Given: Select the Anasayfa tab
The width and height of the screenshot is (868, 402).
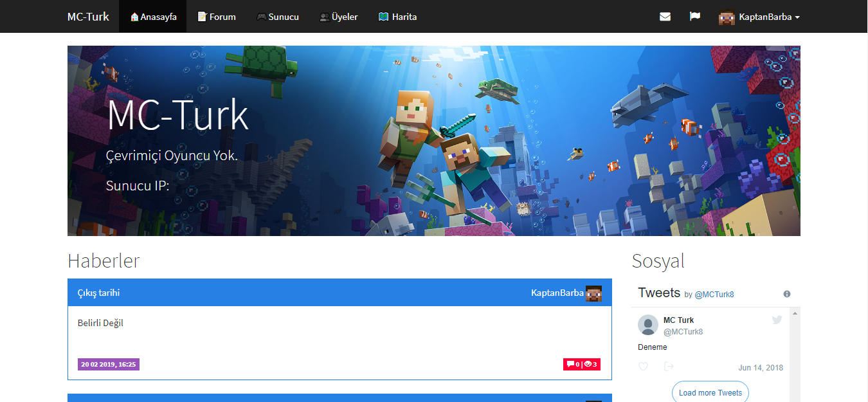Looking at the screenshot, I should [x=153, y=17].
